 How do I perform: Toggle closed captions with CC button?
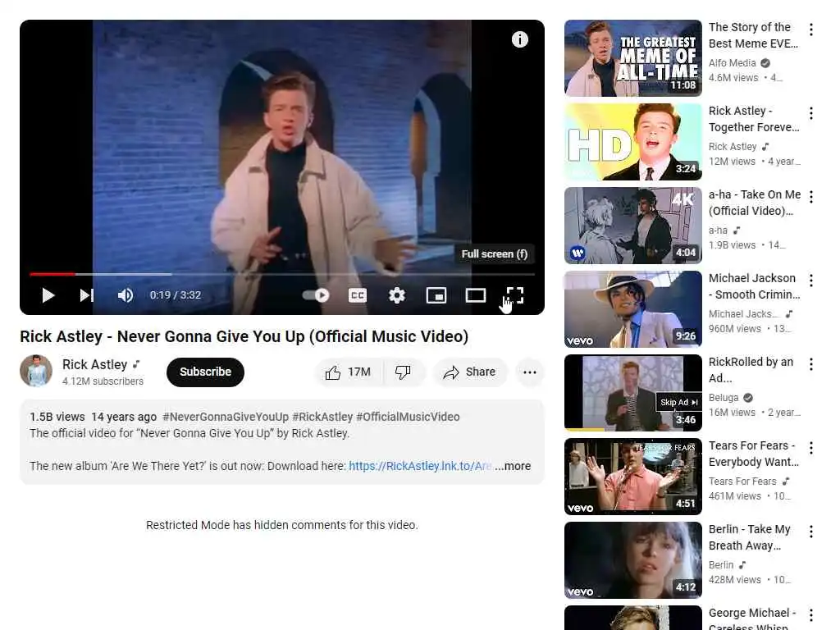(x=358, y=295)
